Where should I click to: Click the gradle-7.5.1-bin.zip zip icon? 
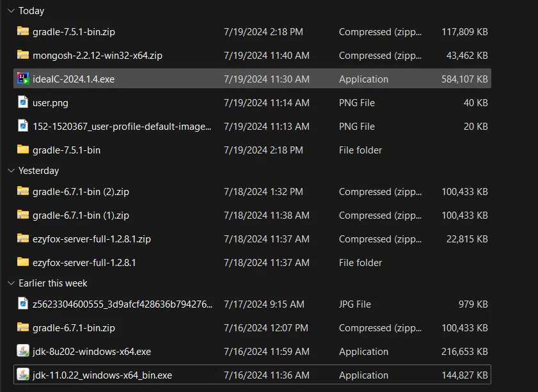point(23,31)
